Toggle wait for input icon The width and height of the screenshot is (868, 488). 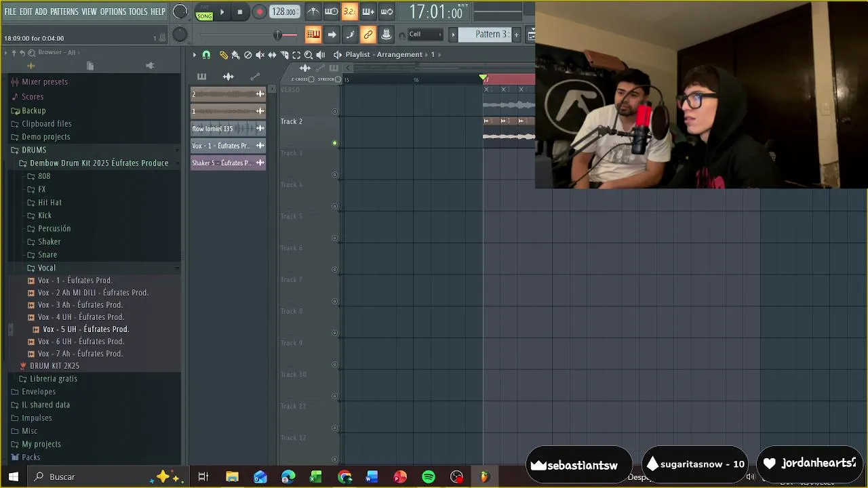[x=332, y=12]
